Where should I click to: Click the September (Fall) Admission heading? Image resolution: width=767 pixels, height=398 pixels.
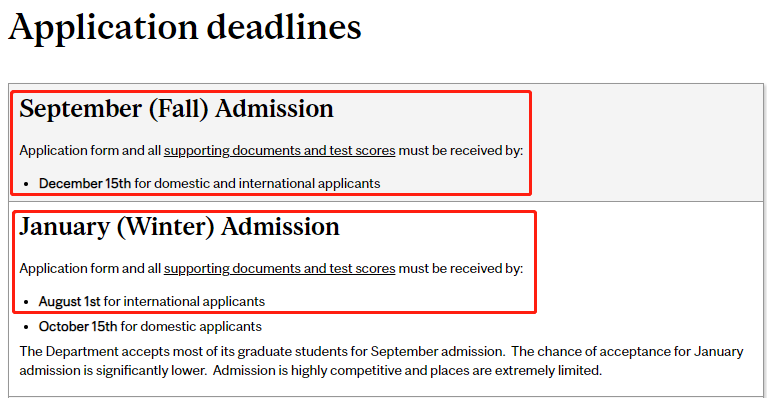[177, 109]
